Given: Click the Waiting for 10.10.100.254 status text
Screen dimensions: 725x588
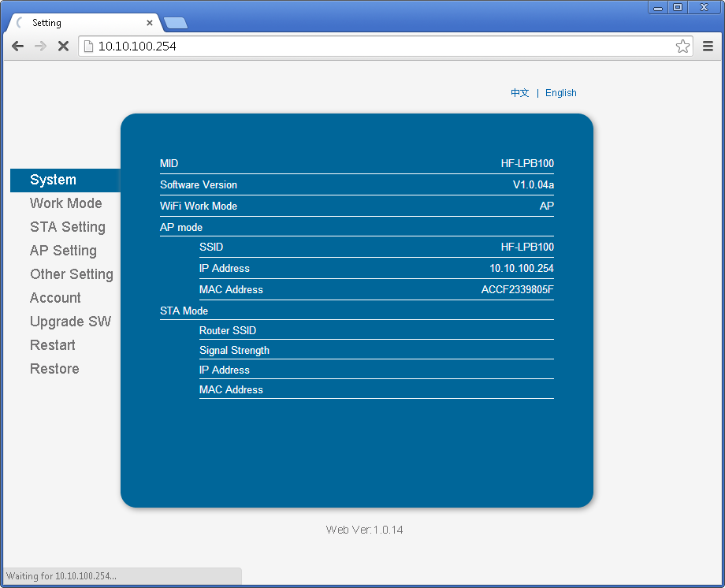Looking at the screenshot, I should 61,576.
